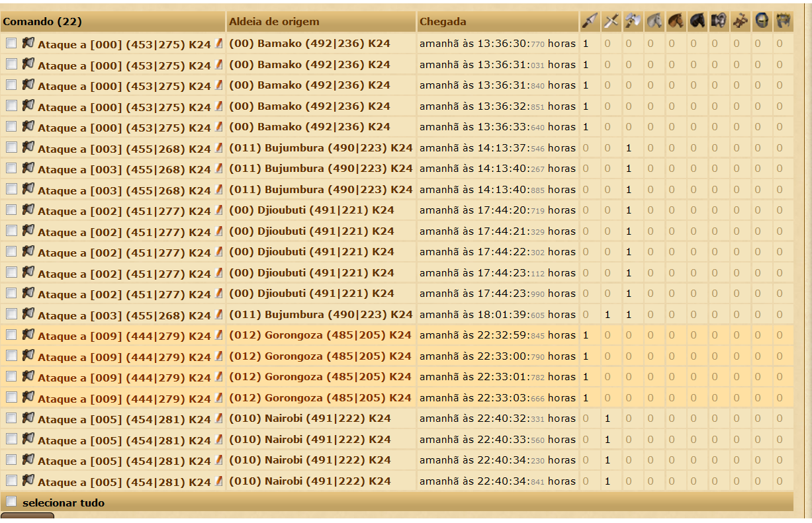The height and width of the screenshot is (523, 812).
Task: Click the rename pencil on the 22:40:34:841 command
Action: click(218, 481)
